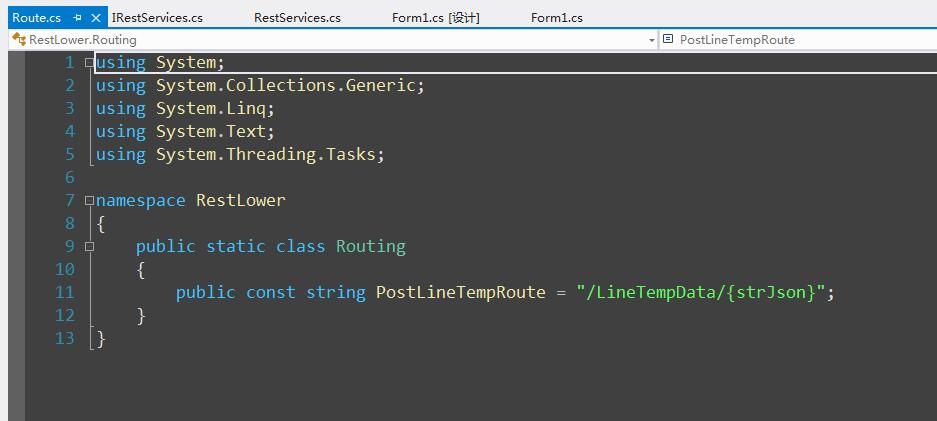The height and width of the screenshot is (421, 937).
Task: Click the field icon beside PostLineTempRoute
Action: click(668, 39)
